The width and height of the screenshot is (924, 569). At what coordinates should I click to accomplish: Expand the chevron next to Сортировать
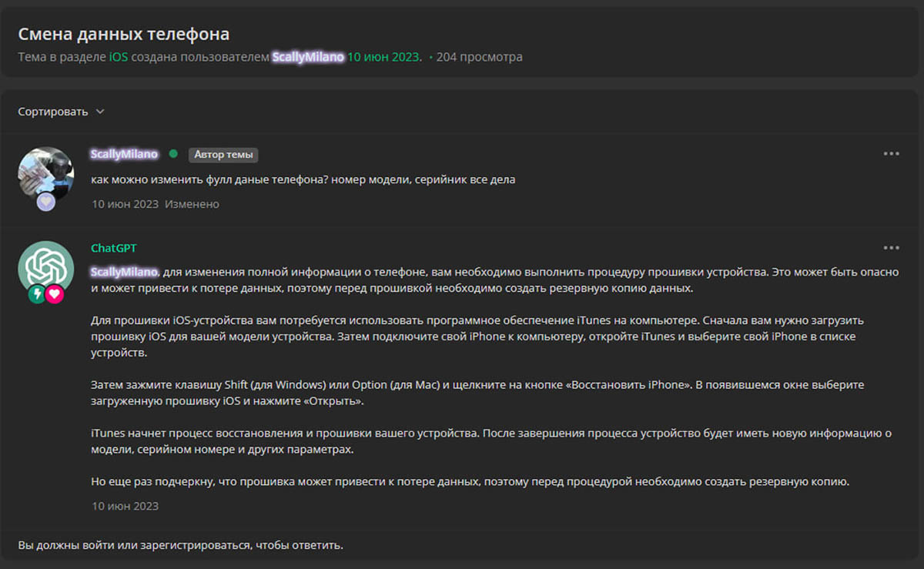pos(100,112)
